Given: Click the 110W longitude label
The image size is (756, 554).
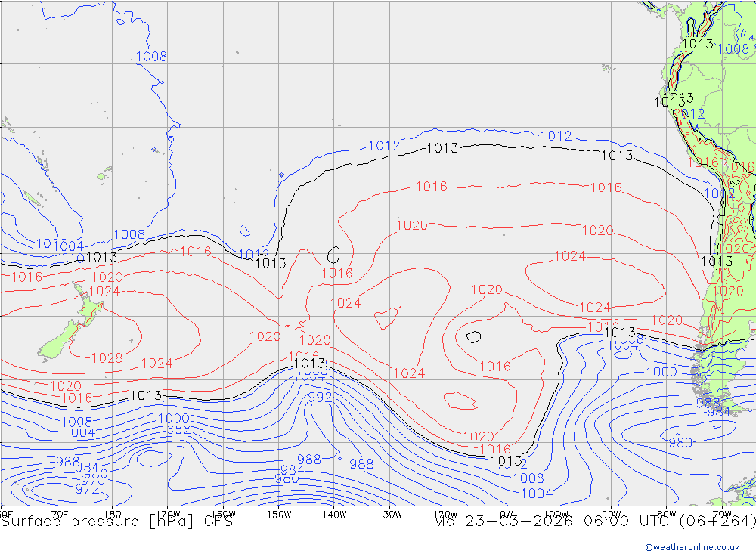Looking at the screenshot, I should 500,515.
